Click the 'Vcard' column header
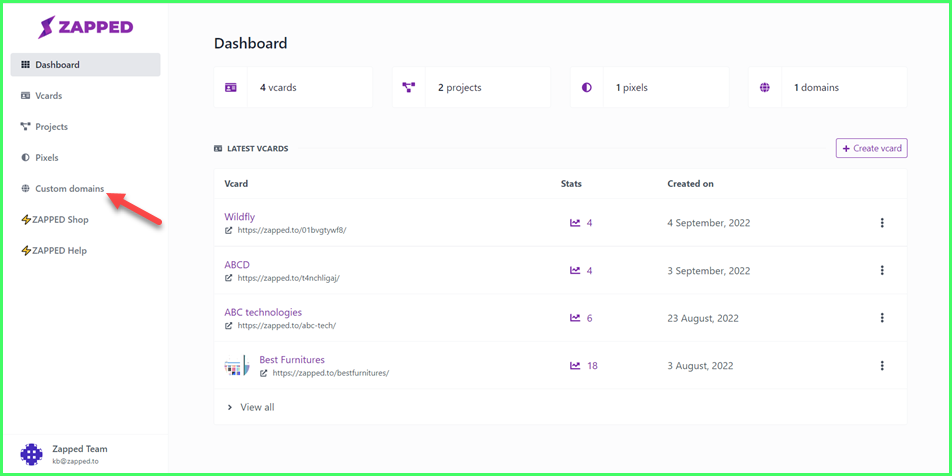This screenshot has height=476, width=952. tap(236, 183)
